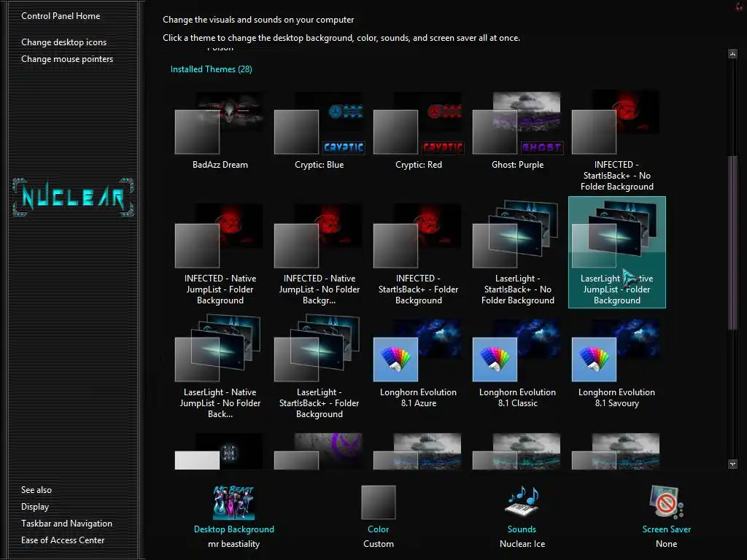
Task: Apply LaserLight StartIsBack+ Folder Background theme
Action: 320,367
